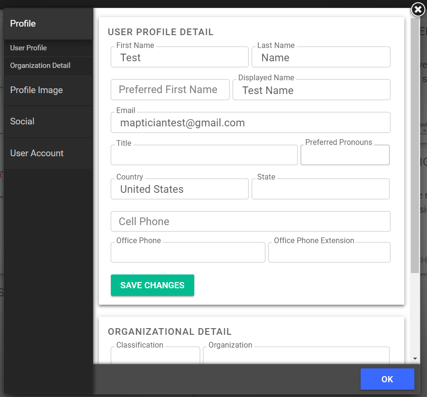The width and height of the screenshot is (427, 397).
Task: Click the Cell Phone input field
Action: point(250,221)
